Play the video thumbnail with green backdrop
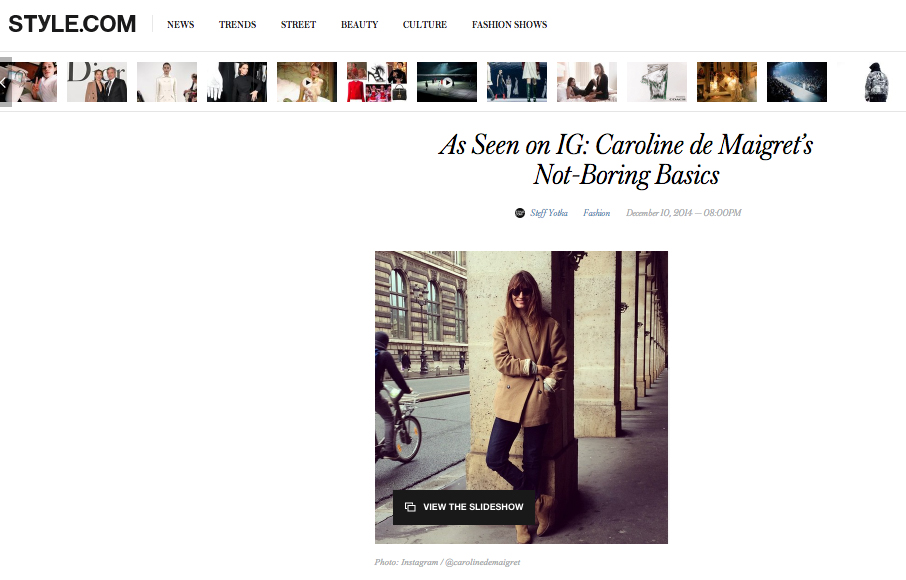The image size is (906, 580). (x=307, y=82)
